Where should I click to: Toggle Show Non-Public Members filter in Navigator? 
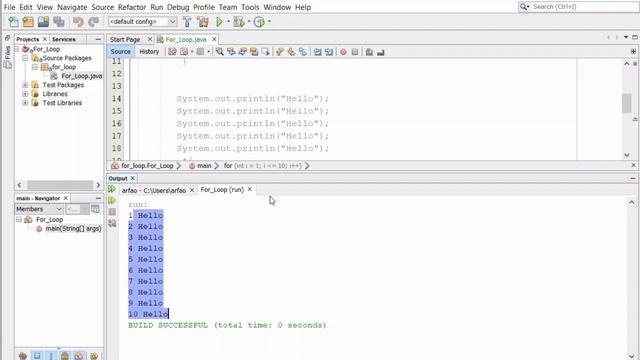[x=65, y=356]
